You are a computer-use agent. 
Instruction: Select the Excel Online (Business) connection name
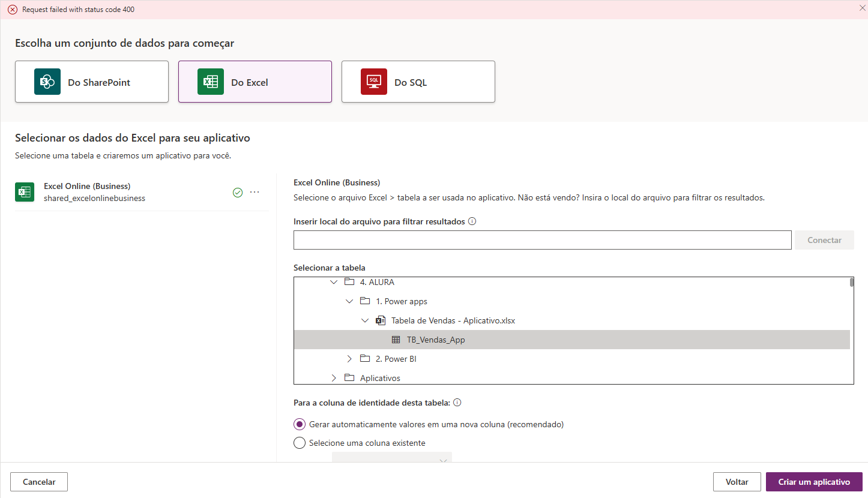[x=87, y=186]
